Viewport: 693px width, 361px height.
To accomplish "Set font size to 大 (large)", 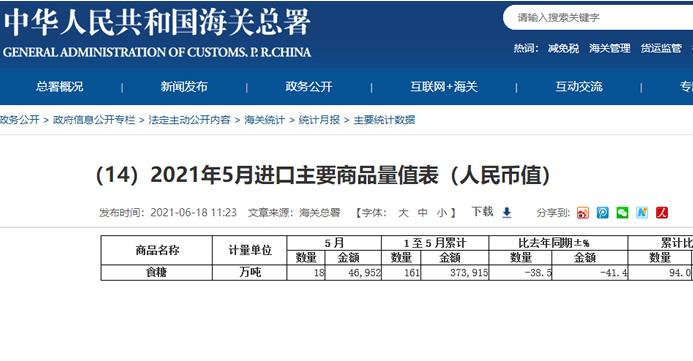I will click(x=403, y=213).
